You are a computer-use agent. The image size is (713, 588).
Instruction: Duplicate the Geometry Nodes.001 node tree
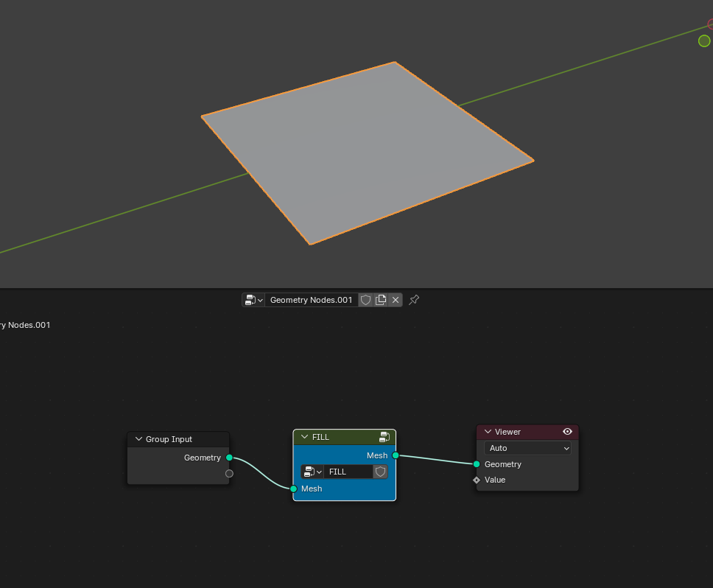[x=381, y=300]
